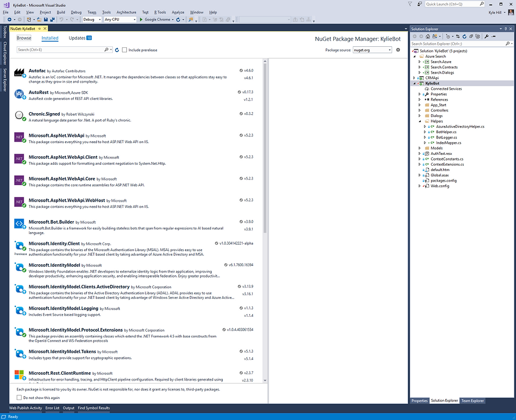The height and width of the screenshot is (420, 516).
Task: Click the Visual Studio logo icon
Action: click(6, 5)
